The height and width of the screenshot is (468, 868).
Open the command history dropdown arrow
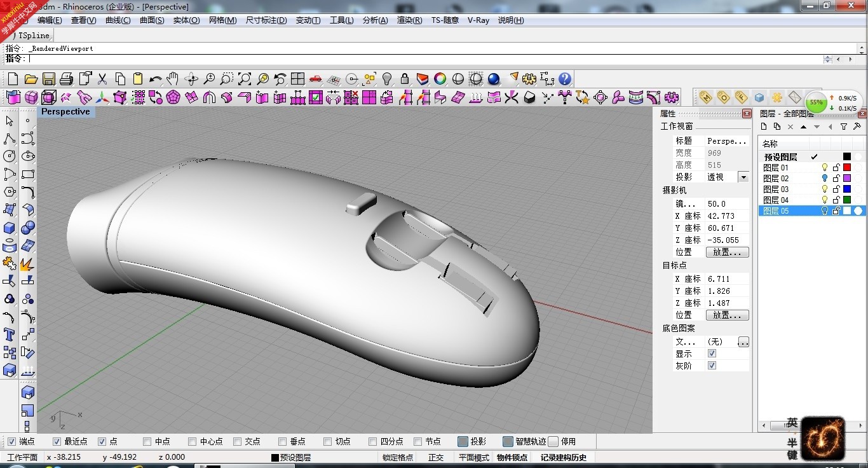827,59
